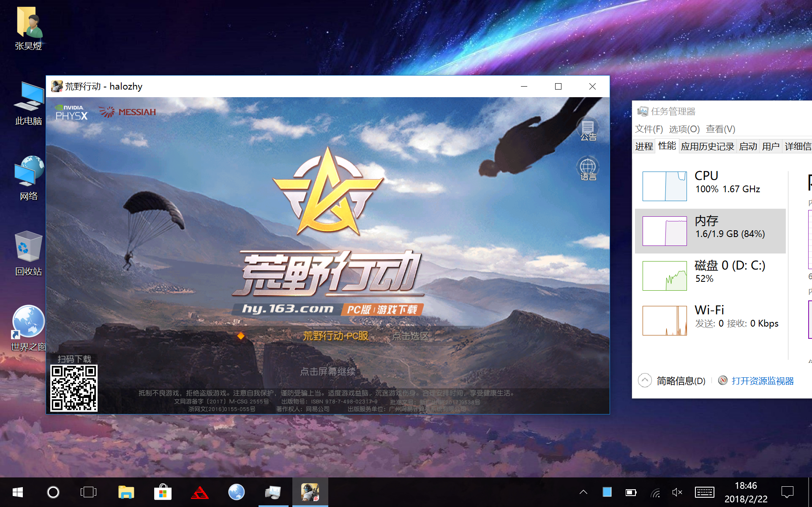
Task: Click the 打开资源监视器 link
Action: tap(762, 381)
